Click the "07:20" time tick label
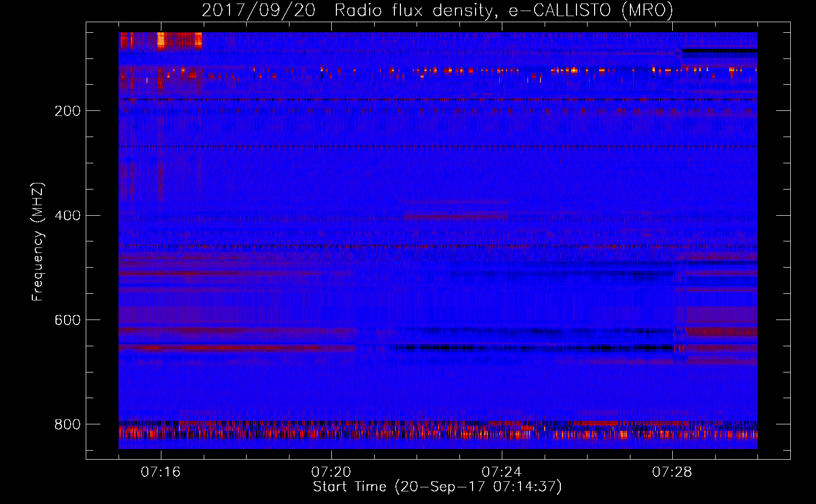Image resolution: width=816 pixels, height=504 pixels. click(331, 472)
